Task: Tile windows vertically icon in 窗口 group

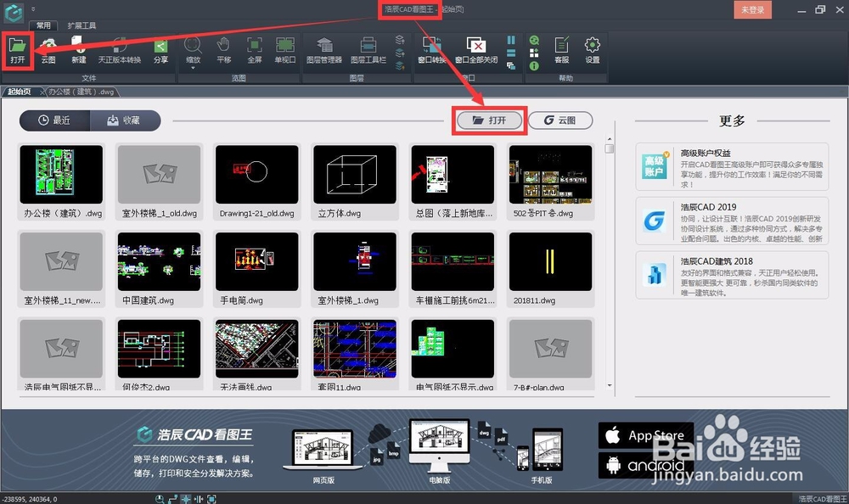Action: 511,41
